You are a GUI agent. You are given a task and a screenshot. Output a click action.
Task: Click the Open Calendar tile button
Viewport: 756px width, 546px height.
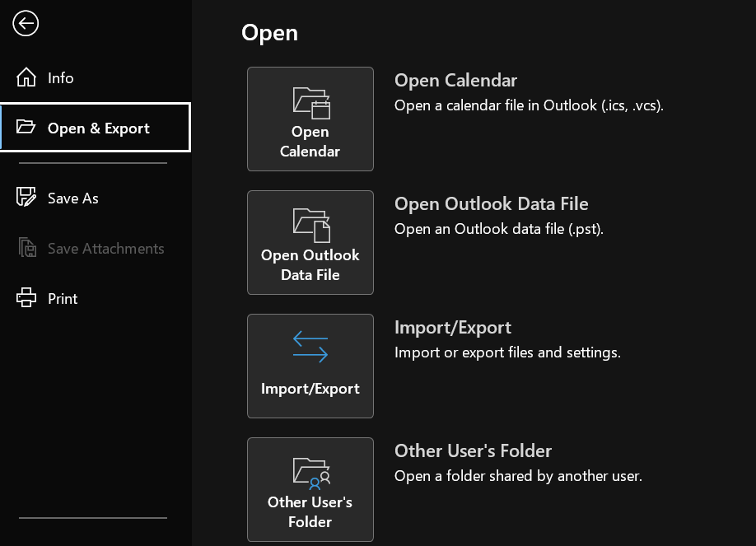[x=310, y=119]
